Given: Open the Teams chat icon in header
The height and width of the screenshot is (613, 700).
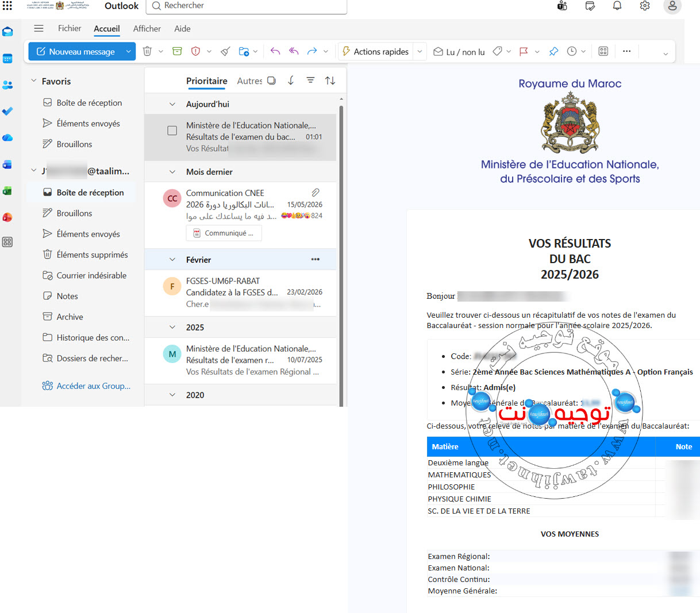Looking at the screenshot, I should coord(562,6).
